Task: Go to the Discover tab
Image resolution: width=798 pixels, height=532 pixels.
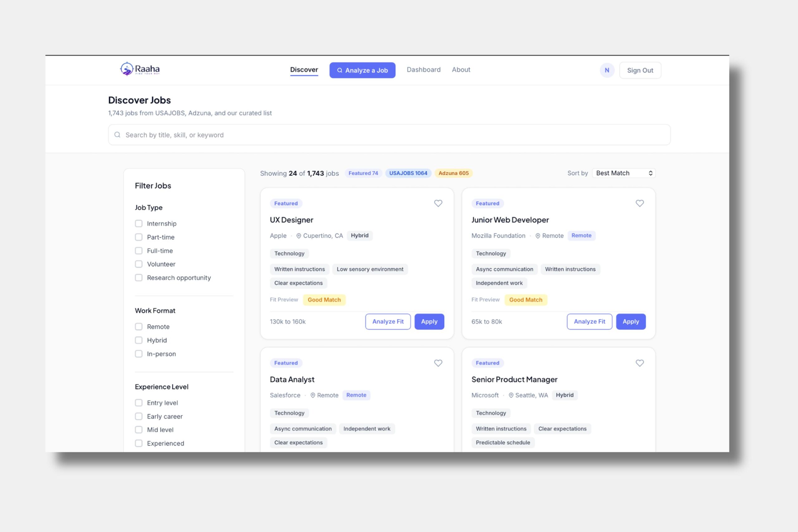Action: pyautogui.click(x=304, y=69)
